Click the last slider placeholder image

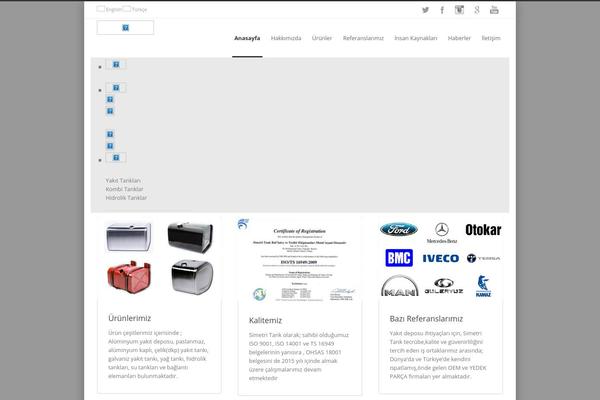pyautogui.click(x=116, y=157)
